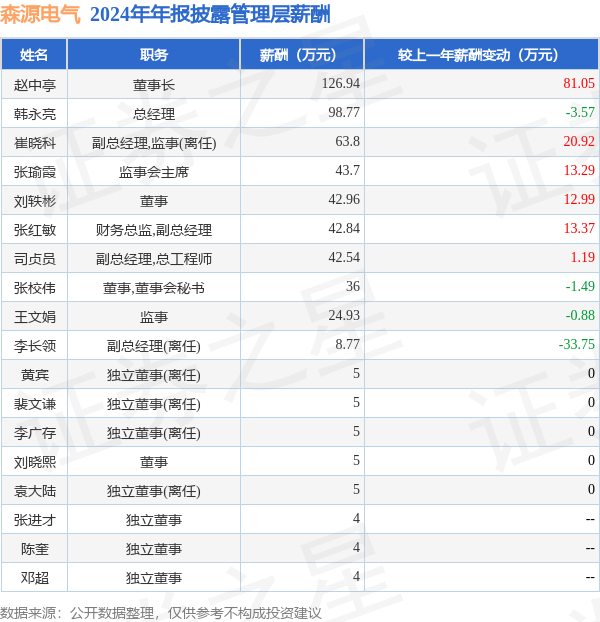The width and height of the screenshot is (600, 622).
Task: Select the name 崔晓科
Action: pos(35,143)
